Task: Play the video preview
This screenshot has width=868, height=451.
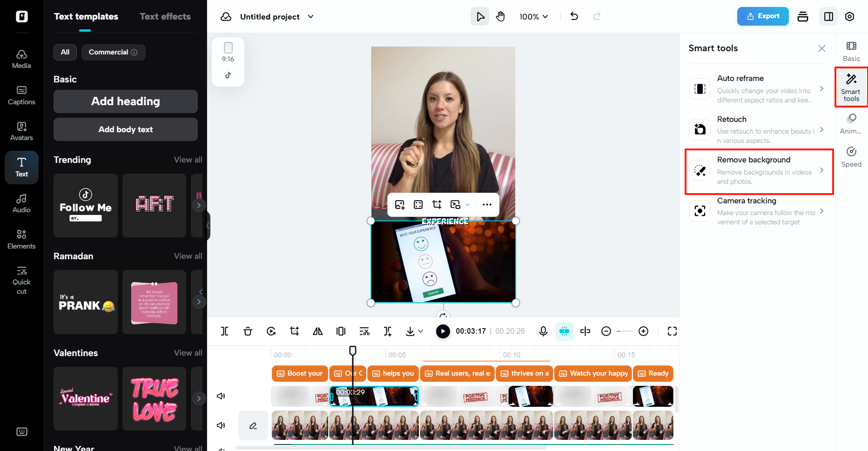Action: [443, 331]
